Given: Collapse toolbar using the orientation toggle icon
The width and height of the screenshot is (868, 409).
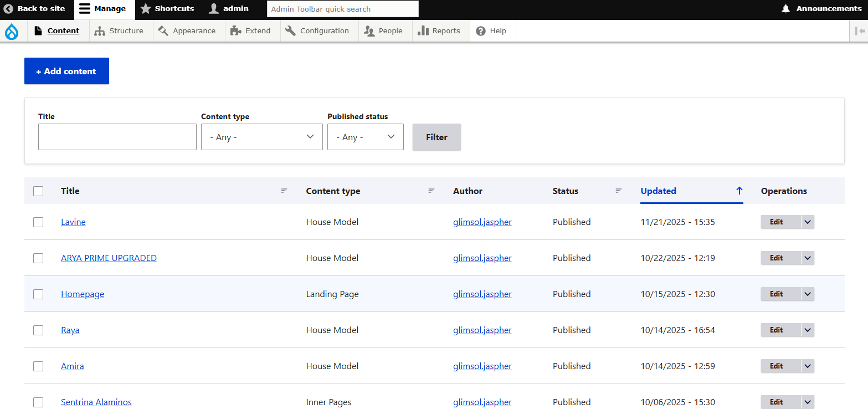Looking at the screenshot, I should [860, 31].
